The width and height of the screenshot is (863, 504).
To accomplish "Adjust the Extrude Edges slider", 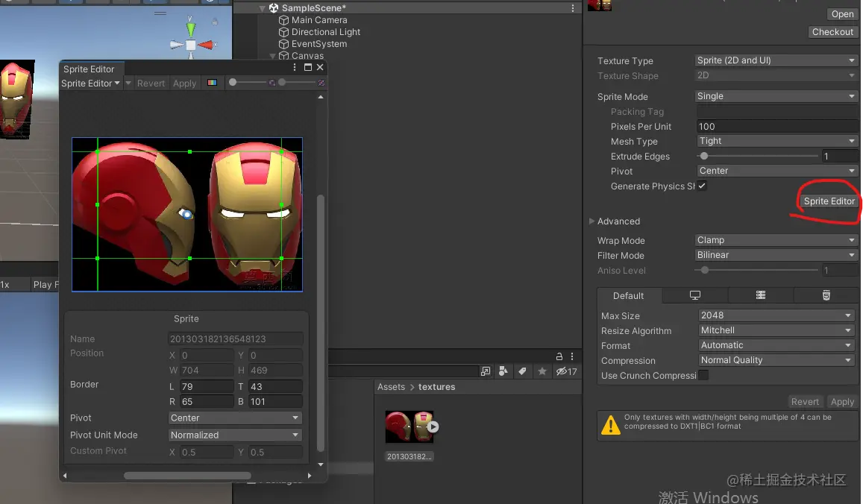I will click(x=758, y=157).
